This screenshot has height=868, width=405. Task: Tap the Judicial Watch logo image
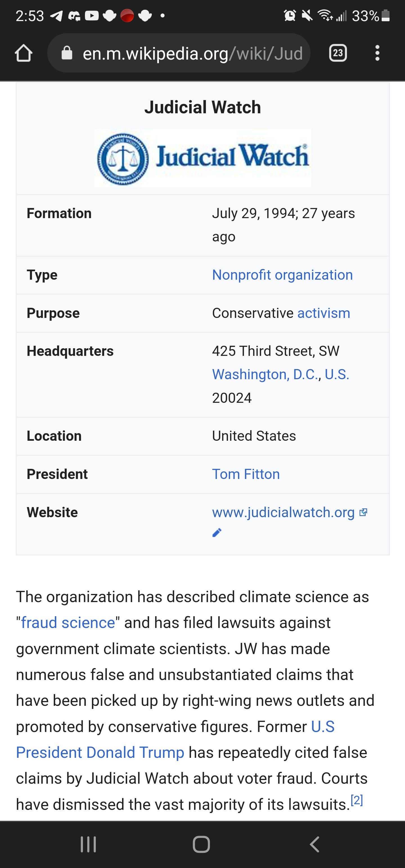202,158
